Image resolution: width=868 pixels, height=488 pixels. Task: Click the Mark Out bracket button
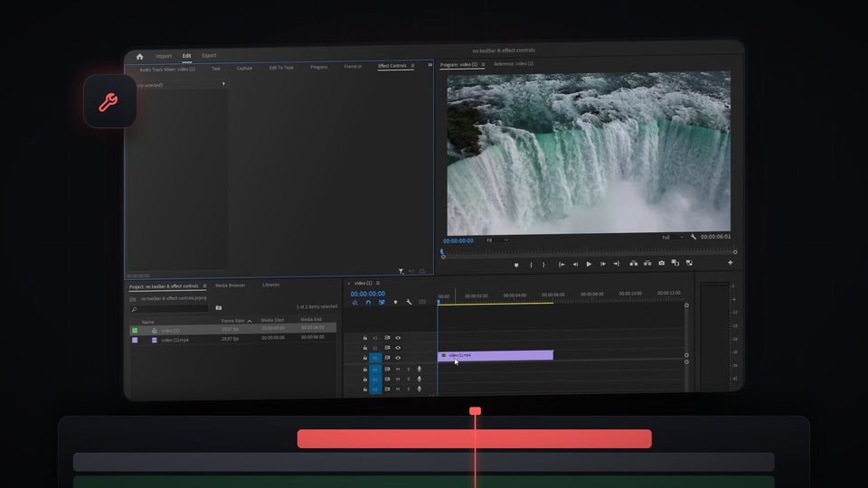pos(543,265)
